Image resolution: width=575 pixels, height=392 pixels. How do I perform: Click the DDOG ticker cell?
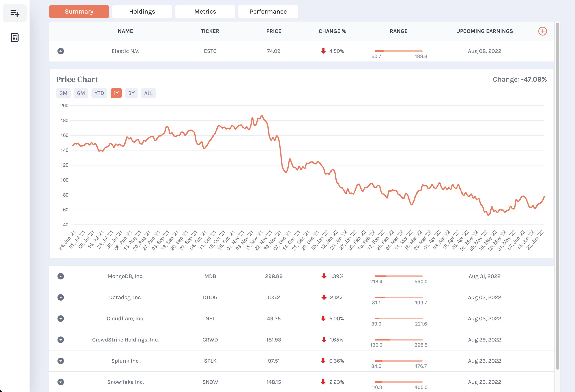(210, 297)
